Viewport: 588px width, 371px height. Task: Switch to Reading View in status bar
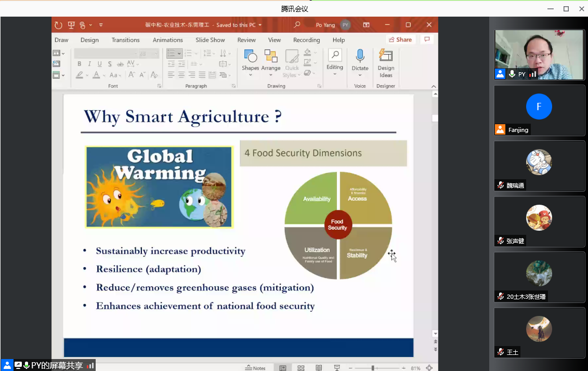[x=319, y=368]
